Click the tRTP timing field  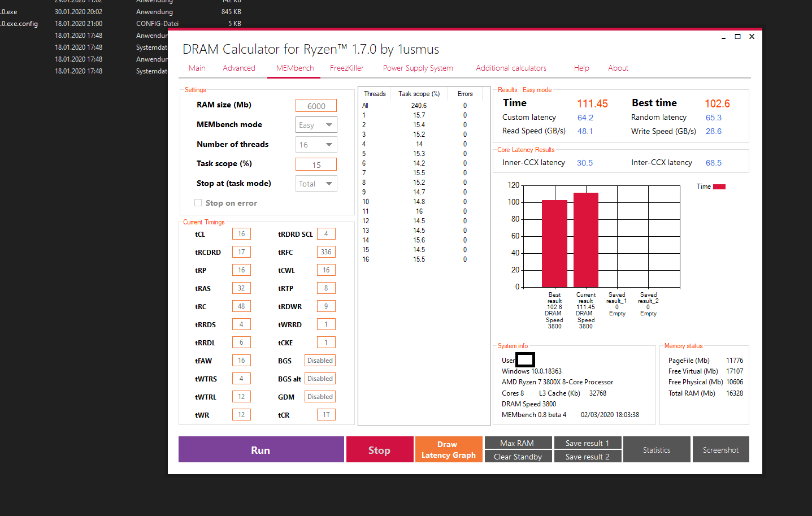(x=326, y=288)
